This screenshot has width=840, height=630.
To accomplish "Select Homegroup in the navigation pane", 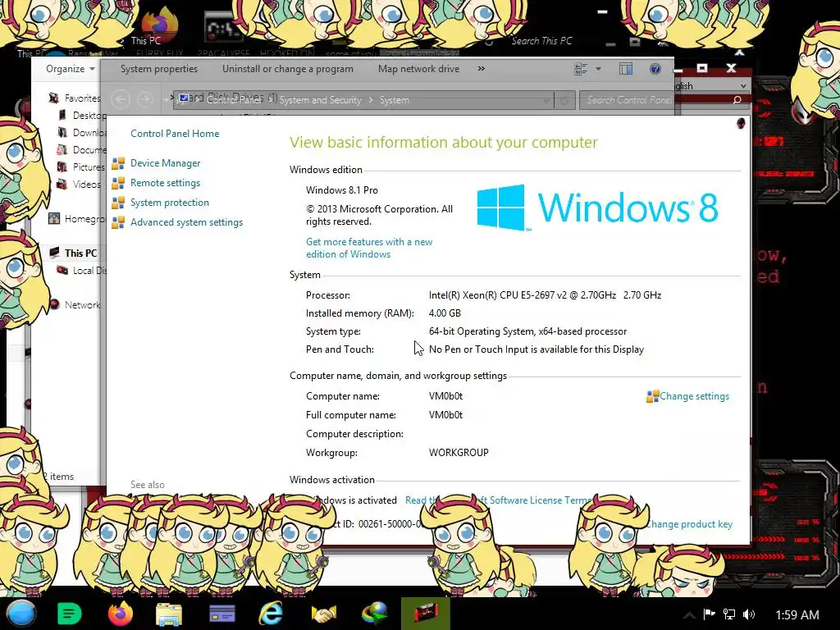I will [x=84, y=218].
